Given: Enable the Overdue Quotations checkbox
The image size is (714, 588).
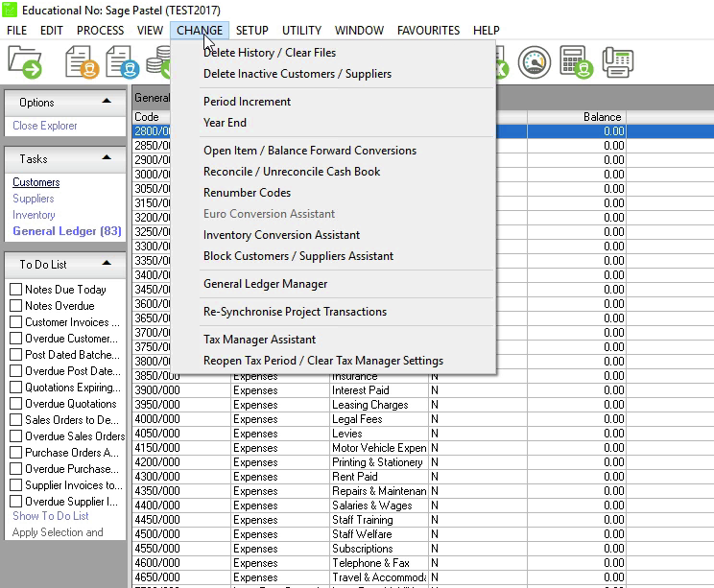Looking at the screenshot, I should [x=15, y=404].
